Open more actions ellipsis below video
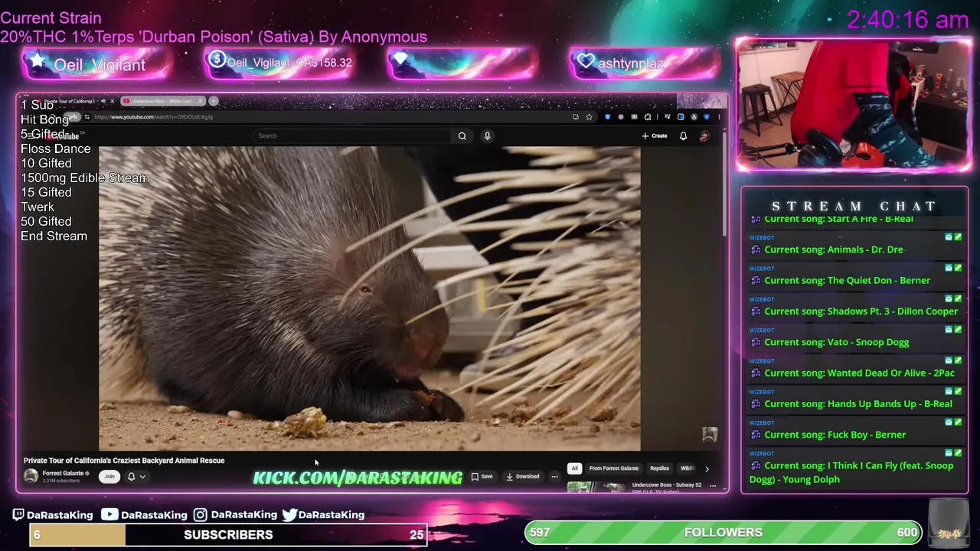 point(554,476)
